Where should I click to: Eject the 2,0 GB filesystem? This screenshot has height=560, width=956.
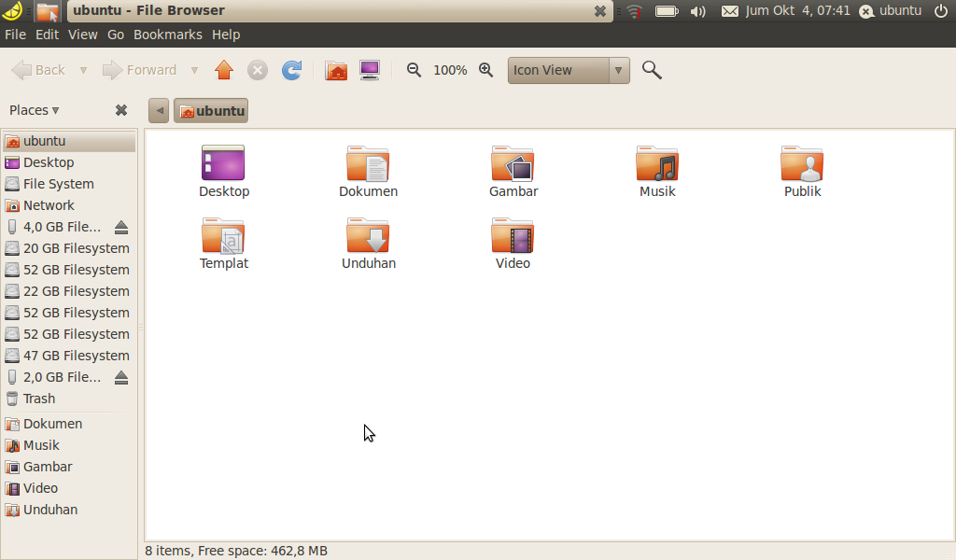pos(121,377)
